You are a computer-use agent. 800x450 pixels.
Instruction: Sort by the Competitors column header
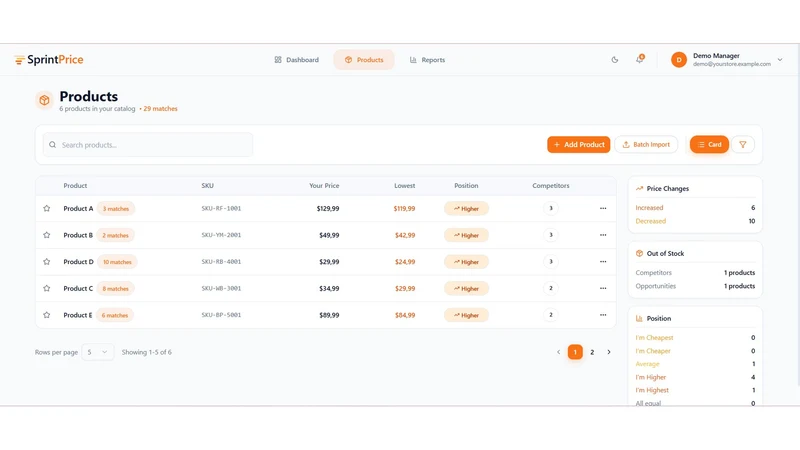(551, 186)
